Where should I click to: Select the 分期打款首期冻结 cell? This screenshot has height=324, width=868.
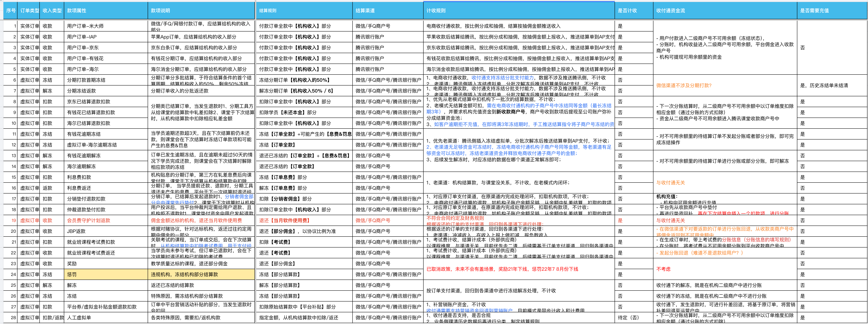[x=106, y=80]
